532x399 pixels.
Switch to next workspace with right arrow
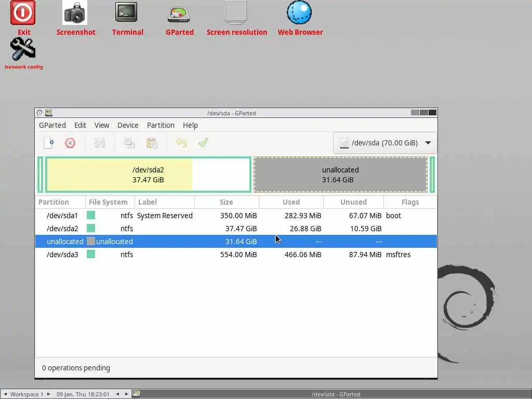pyautogui.click(x=48, y=394)
